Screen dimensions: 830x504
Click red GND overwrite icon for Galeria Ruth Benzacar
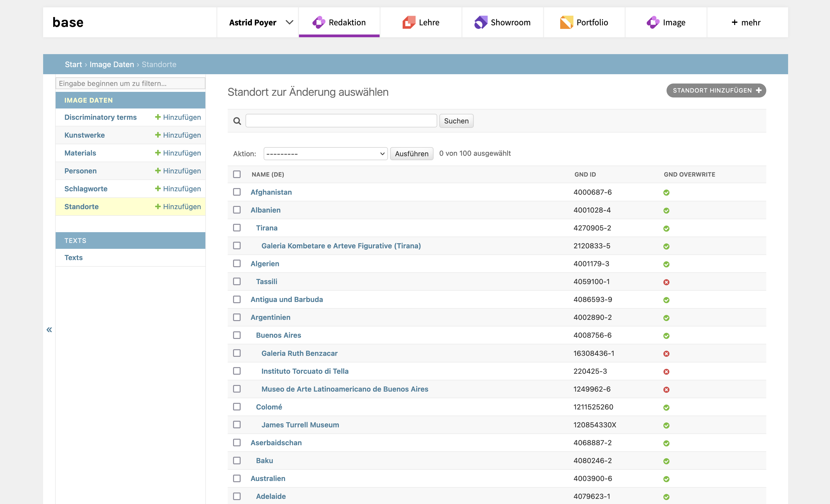pyautogui.click(x=666, y=353)
